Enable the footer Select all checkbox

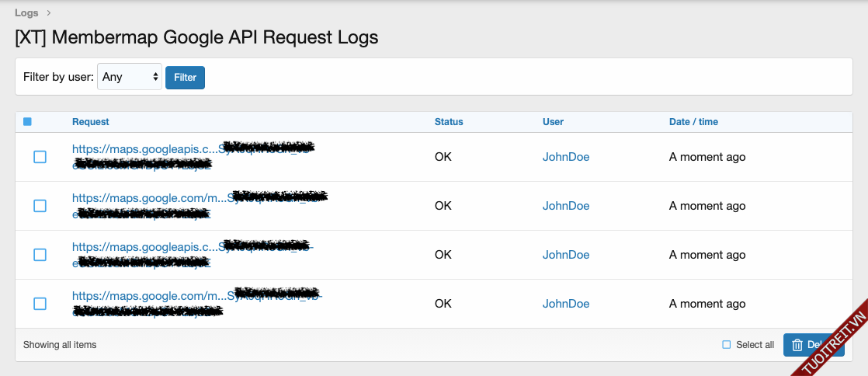tap(727, 345)
